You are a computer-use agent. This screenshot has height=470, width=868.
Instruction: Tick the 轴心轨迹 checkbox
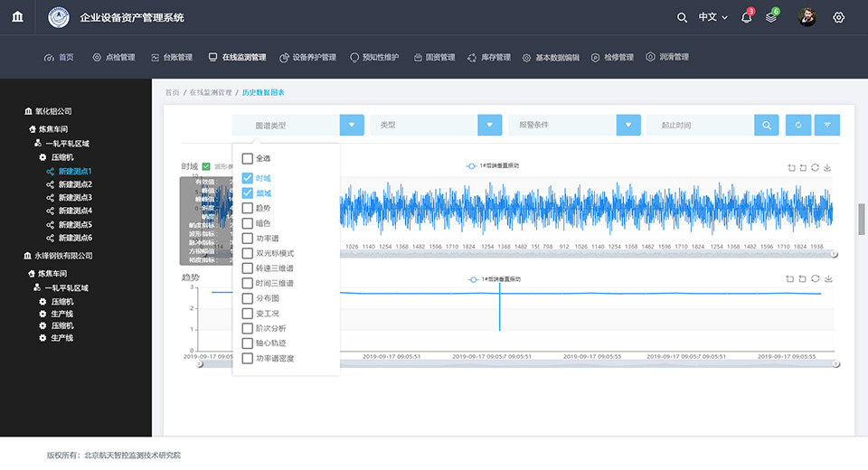coord(247,343)
